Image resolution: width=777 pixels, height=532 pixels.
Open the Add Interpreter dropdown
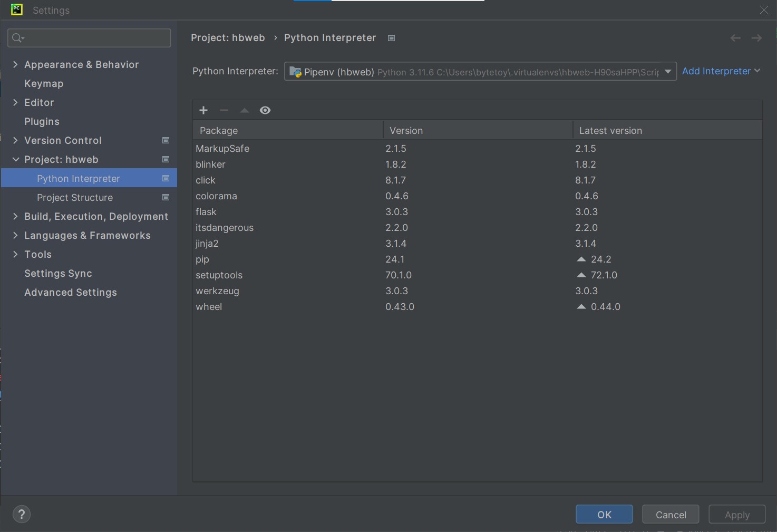point(721,71)
